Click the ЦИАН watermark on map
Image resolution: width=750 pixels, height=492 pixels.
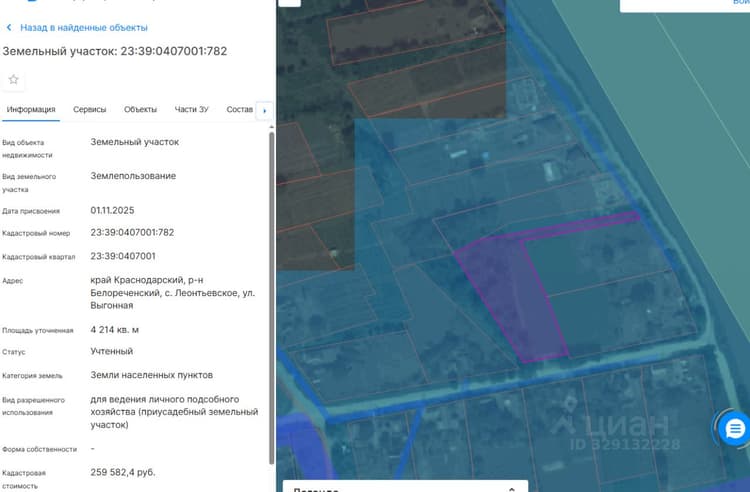pos(617,433)
